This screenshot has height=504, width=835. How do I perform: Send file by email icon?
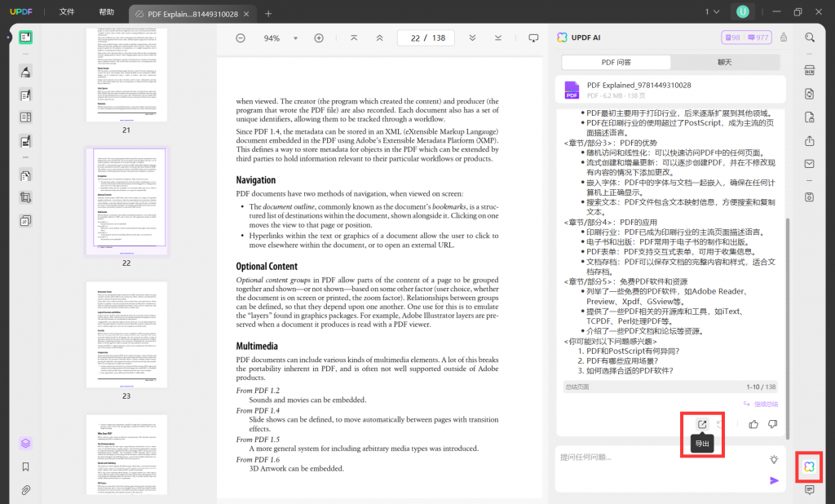(x=810, y=164)
